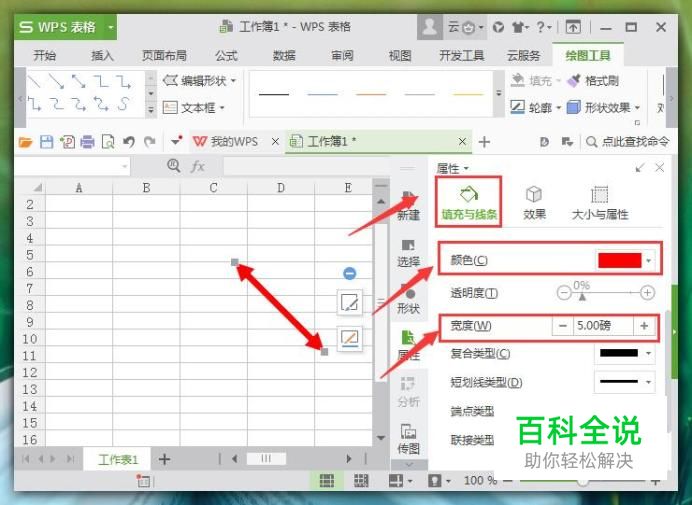Click the 点此查找命令 search box

(x=627, y=142)
